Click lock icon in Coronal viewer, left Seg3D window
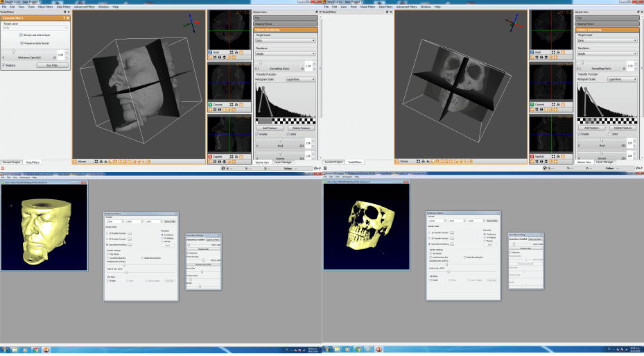644x356 pixels. pos(236,104)
